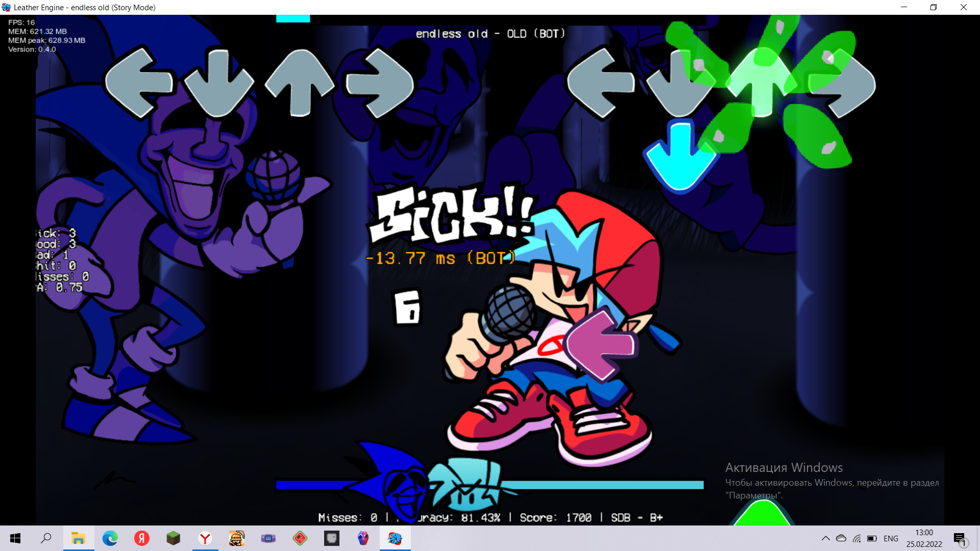Switch to the Leather Engine taskbar icon
The width and height of the screenshot is (980, 551).
tap(395, 538)
